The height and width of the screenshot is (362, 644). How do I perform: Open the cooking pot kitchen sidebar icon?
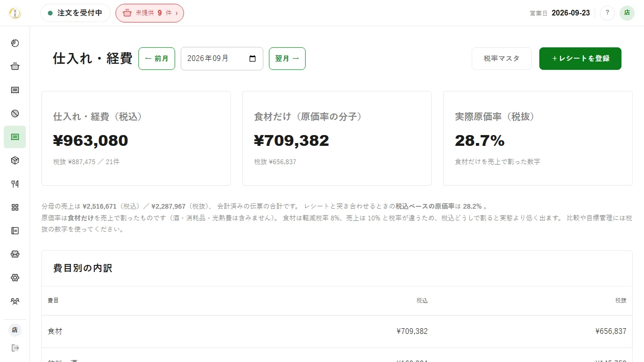click(15, 67)
